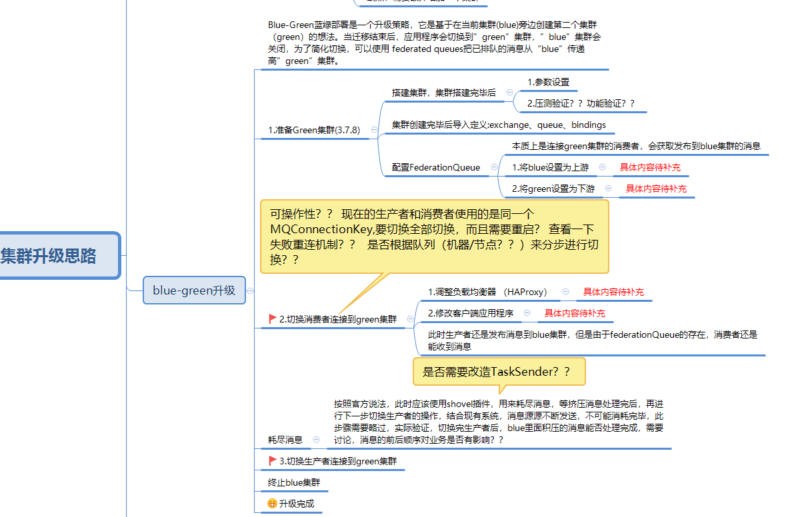Image resolution: width=812 pixels, height=517 pixels.
Task: Select the 2.压测验证？？功能验证？？ subtopic
Action: (581, 103)
